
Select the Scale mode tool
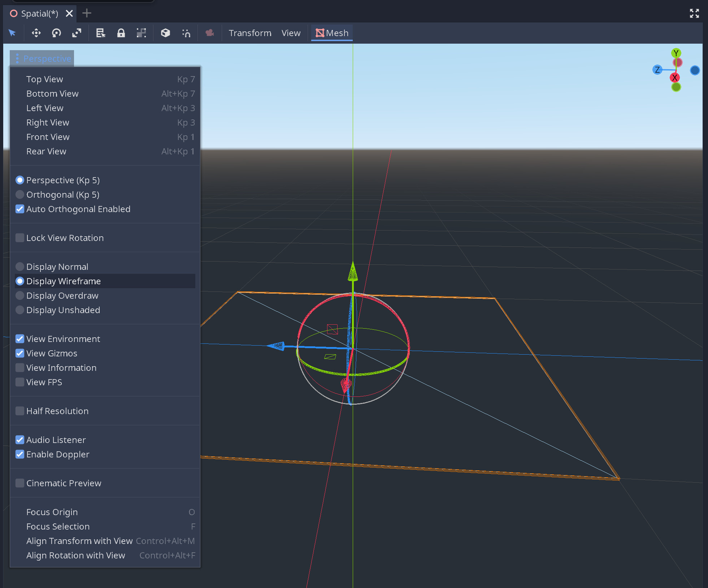point(77,33)
